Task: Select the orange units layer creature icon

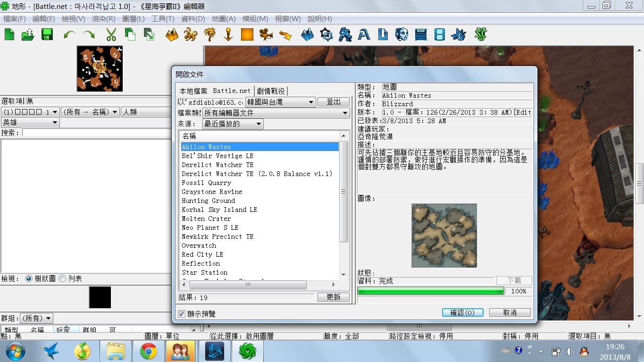Action: pyautogui.click(x=191, y=34)
